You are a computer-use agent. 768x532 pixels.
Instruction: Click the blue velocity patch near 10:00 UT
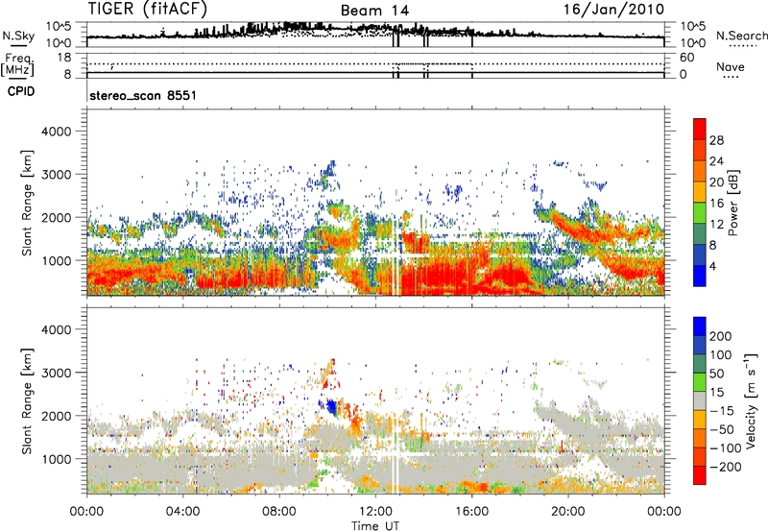[x=331, y=406]
